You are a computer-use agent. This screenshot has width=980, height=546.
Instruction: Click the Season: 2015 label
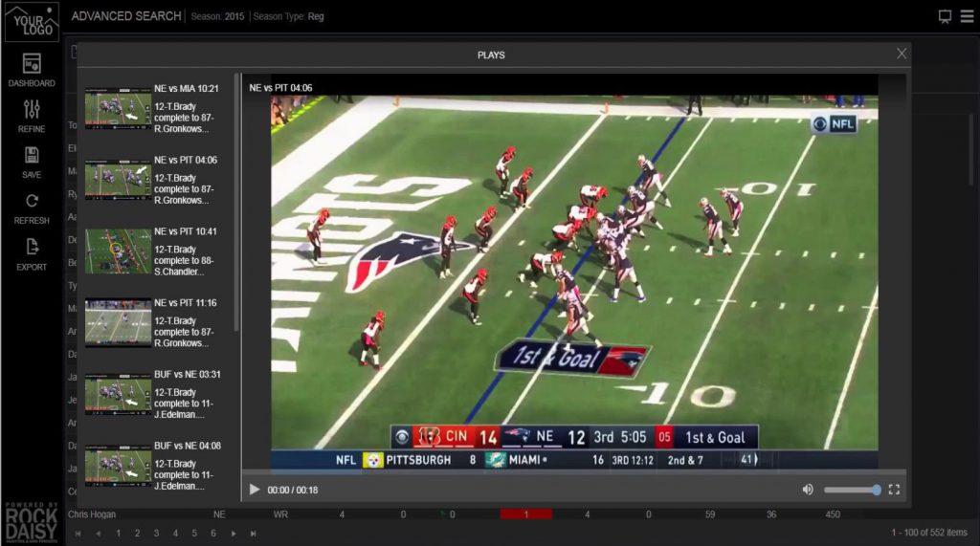click(x=217, y=16)
